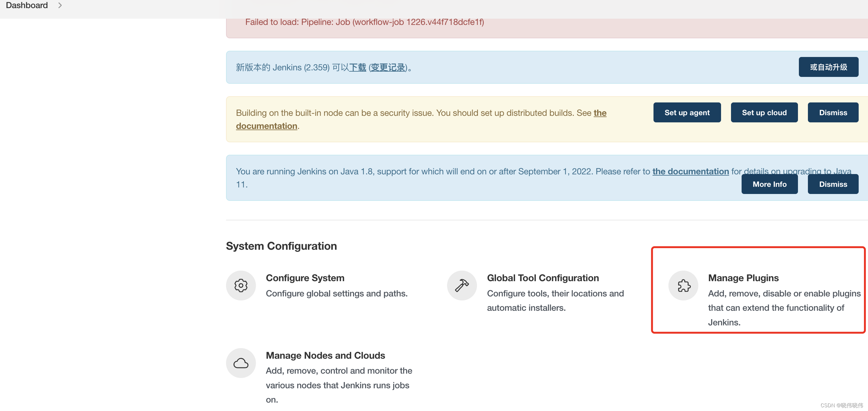The image size is (868, 411).
Task: Click the Manage Nodes and Clouds cloud icon
Action: (241, 363)
